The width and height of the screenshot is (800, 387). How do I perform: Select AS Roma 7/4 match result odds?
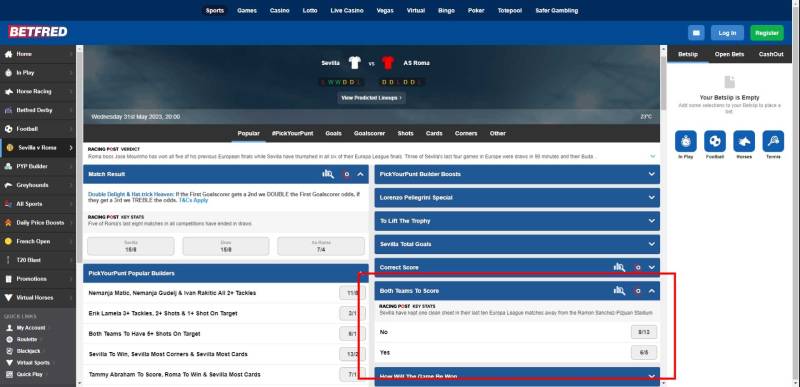321,246
